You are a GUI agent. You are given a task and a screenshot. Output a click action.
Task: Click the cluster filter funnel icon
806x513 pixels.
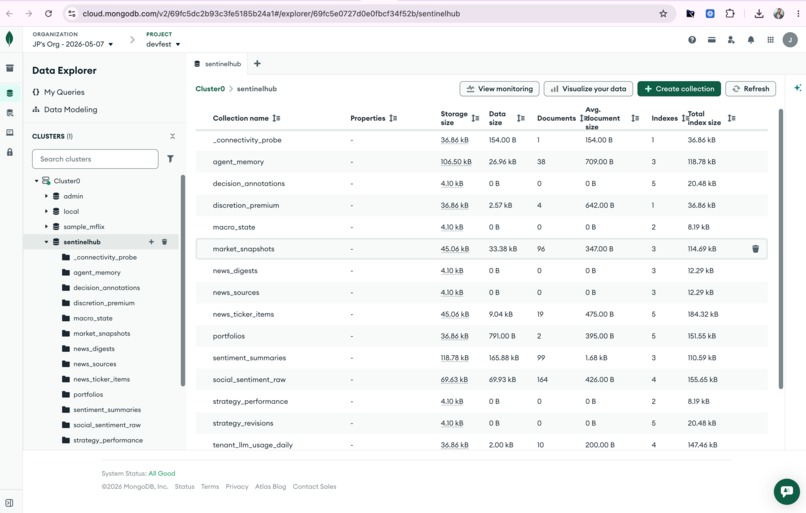tap(170, 159)
